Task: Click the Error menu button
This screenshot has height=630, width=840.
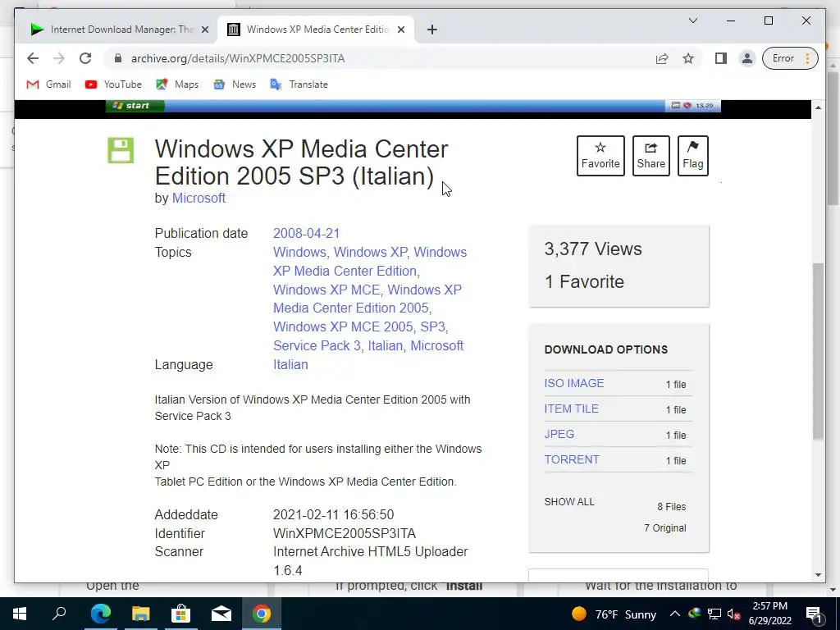Action: [x=790, y=58]
